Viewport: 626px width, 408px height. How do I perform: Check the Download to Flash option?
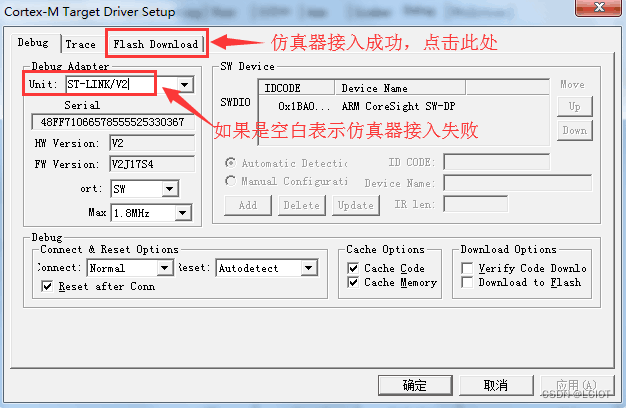[467, 282]
